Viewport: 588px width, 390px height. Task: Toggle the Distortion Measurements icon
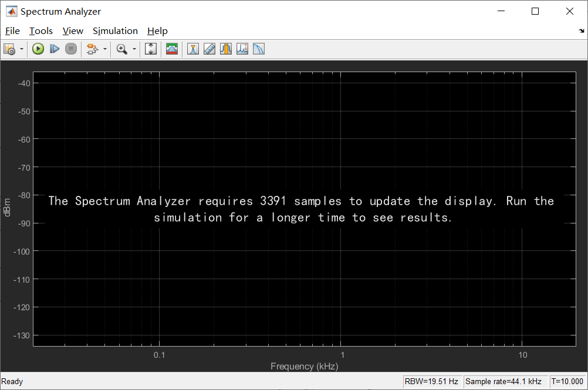[x=242, y=49]
